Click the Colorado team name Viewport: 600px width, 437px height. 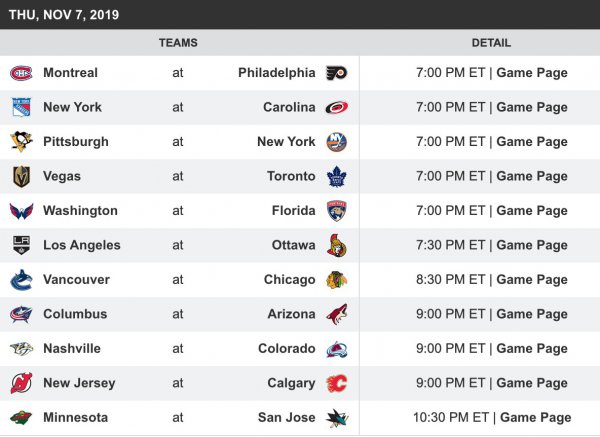[x=286, y=349]
